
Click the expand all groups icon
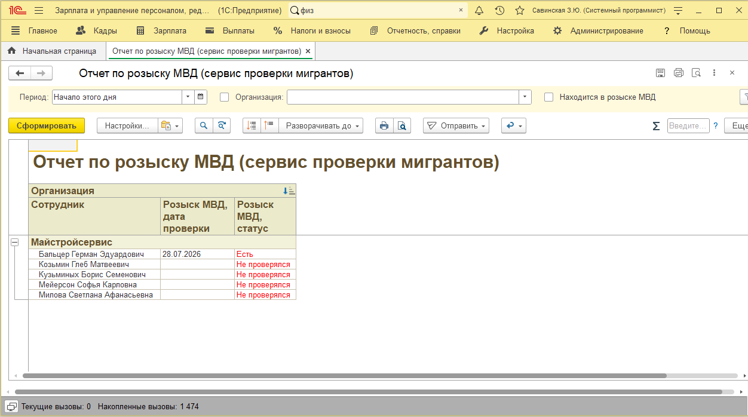point(270,125)
